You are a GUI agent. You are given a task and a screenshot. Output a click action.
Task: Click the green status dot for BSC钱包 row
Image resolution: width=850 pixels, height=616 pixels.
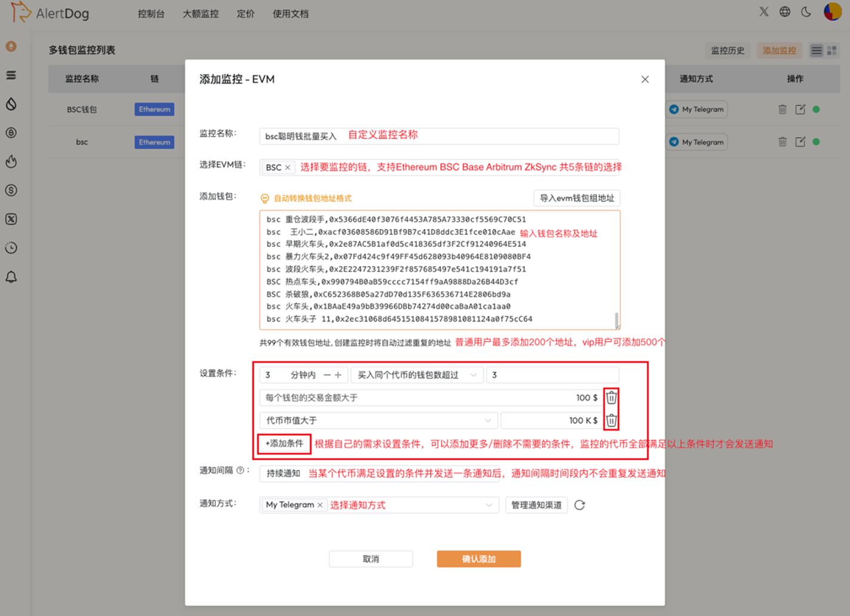tap(817, 109)
